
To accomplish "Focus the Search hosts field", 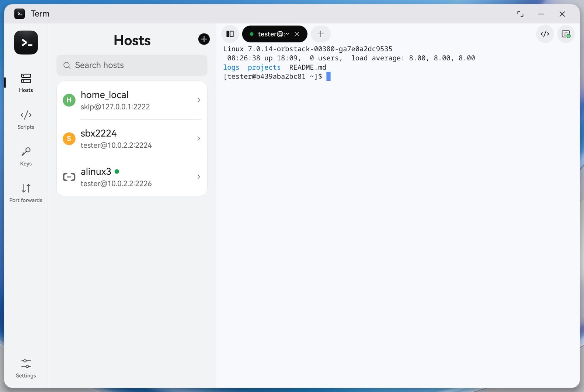I will [x=132, y=65].
